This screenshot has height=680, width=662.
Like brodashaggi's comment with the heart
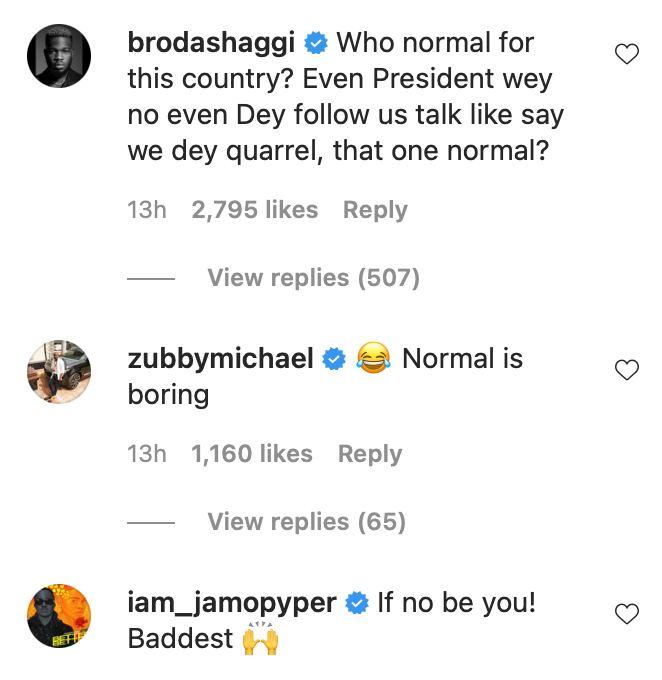pyautogui.click(x=626, y=55)
